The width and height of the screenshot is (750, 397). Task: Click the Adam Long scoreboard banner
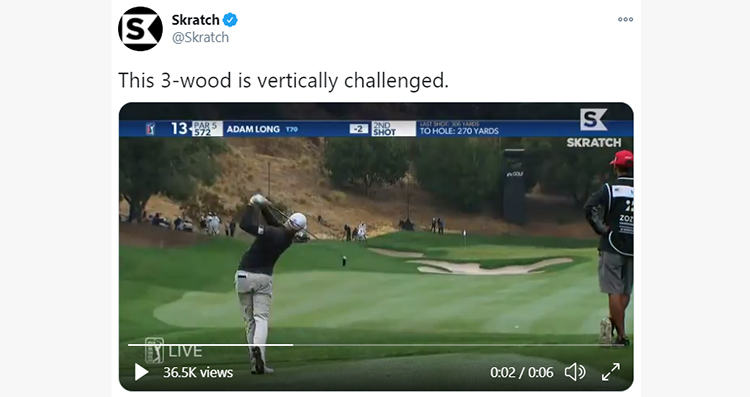[375, 129]
